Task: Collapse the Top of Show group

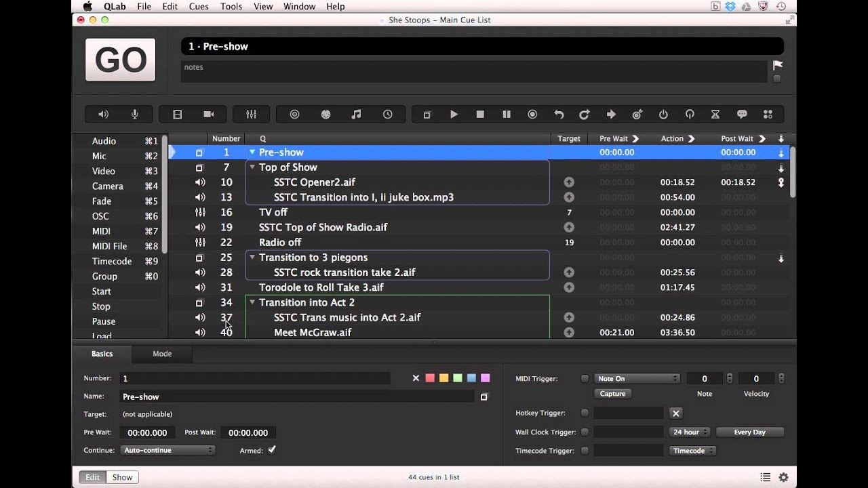Action: (x=252, y=167)
